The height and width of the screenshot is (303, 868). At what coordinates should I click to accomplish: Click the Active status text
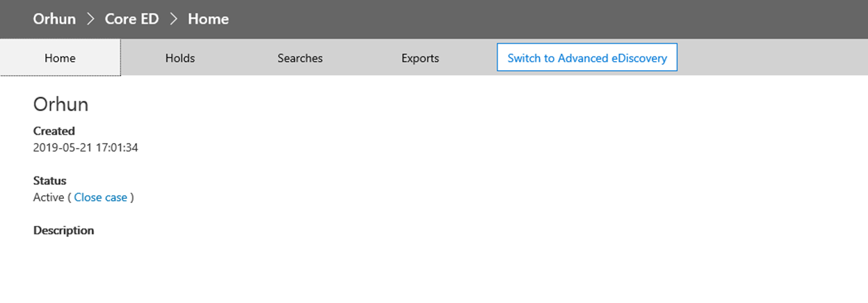pyautogui.click(x=49, y=197)
